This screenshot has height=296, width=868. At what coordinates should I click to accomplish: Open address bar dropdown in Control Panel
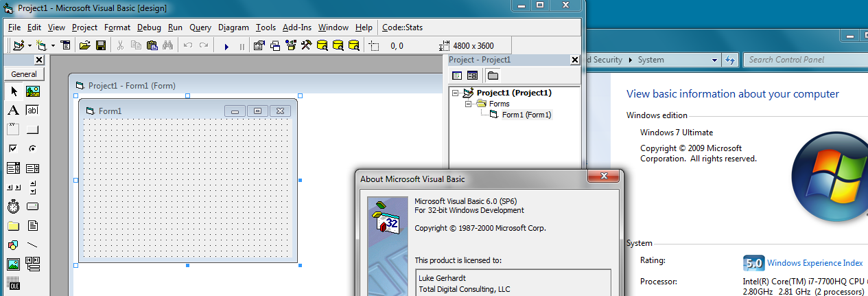click(x=714, y=60)
